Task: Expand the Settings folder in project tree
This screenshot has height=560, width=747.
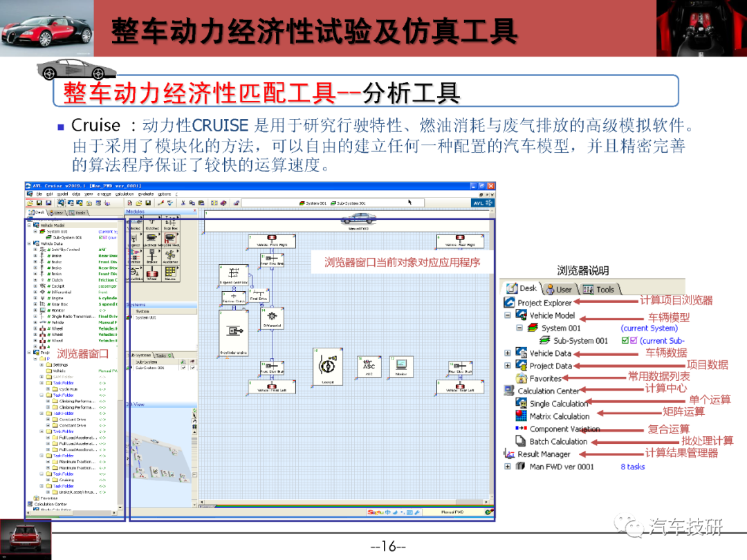Action: 41,365
